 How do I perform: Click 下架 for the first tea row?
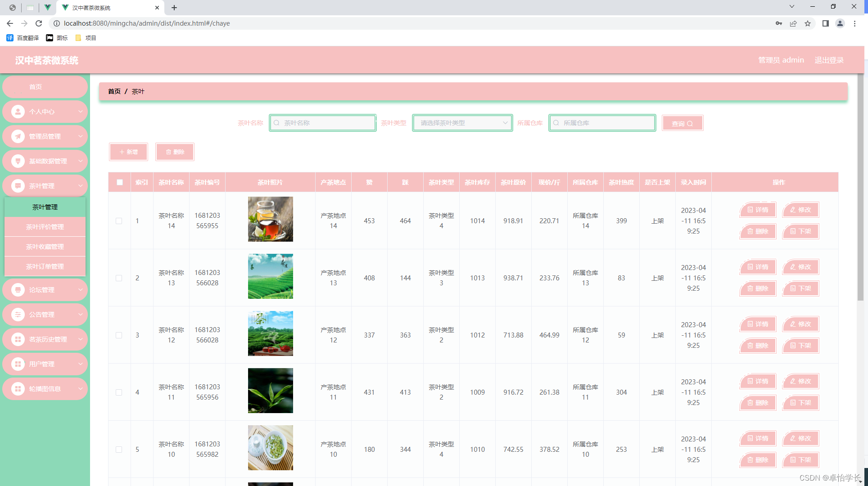tap(800, 231)
